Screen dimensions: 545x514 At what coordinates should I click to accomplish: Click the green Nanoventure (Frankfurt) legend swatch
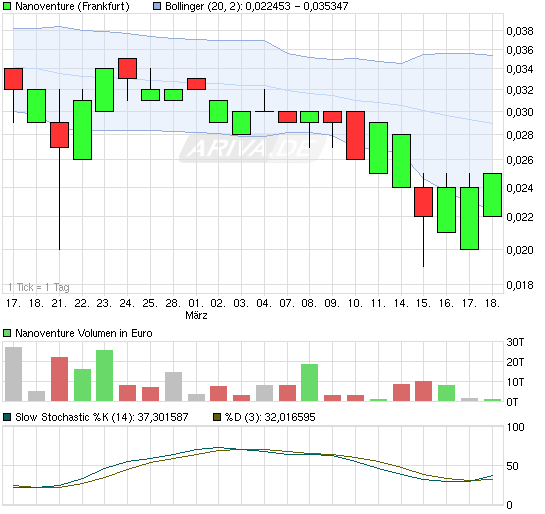[x=7, y=6]
